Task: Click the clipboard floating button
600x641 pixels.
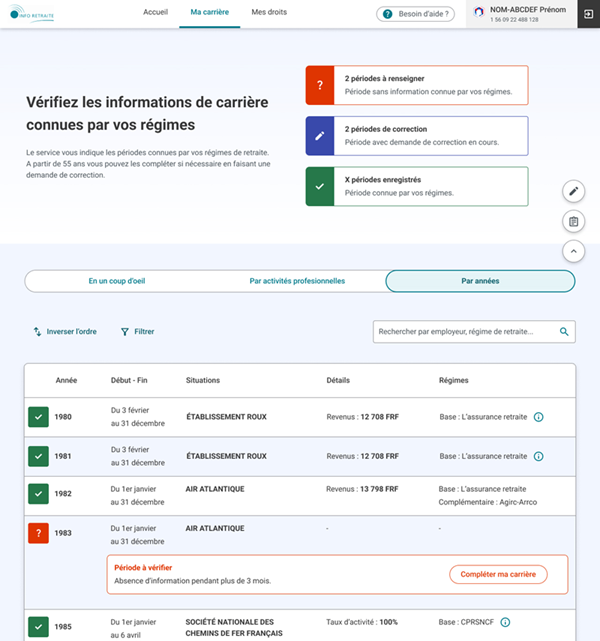Action: (x=573, y=221)
